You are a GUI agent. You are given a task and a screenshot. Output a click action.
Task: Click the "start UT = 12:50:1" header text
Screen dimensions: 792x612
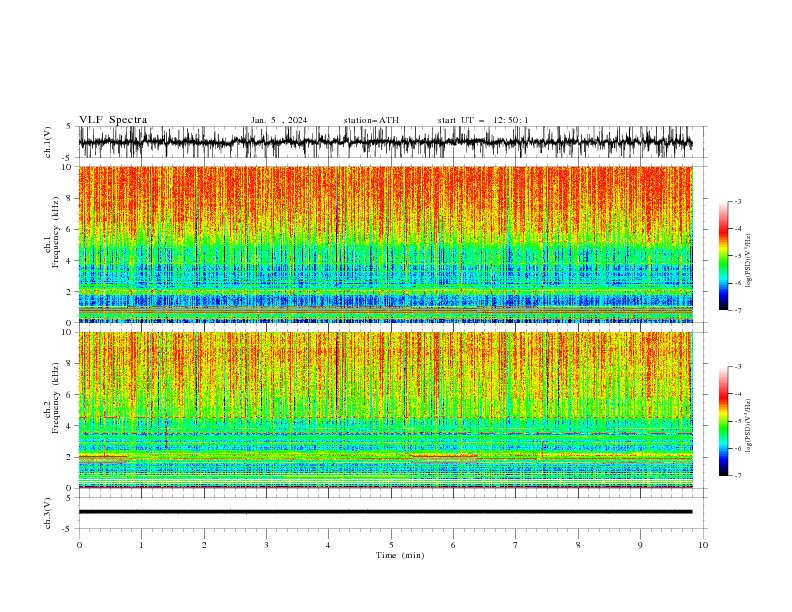pyautogui.click(x=483, y=120)
